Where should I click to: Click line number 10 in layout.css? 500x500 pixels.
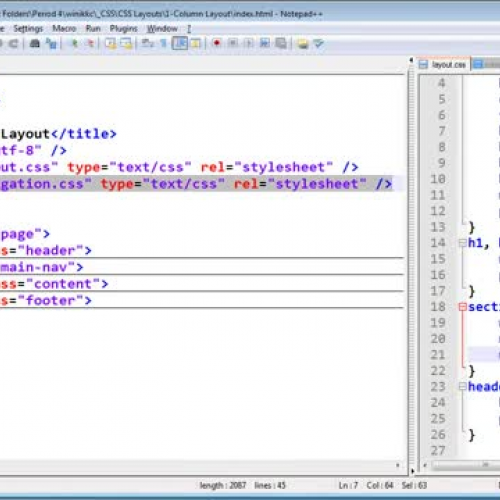point(438,179)
